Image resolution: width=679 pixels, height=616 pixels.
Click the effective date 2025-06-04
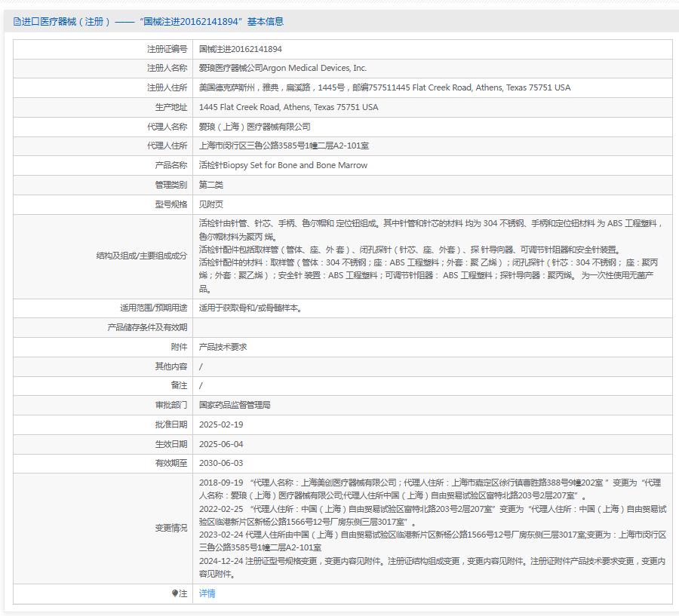point(221,444)
